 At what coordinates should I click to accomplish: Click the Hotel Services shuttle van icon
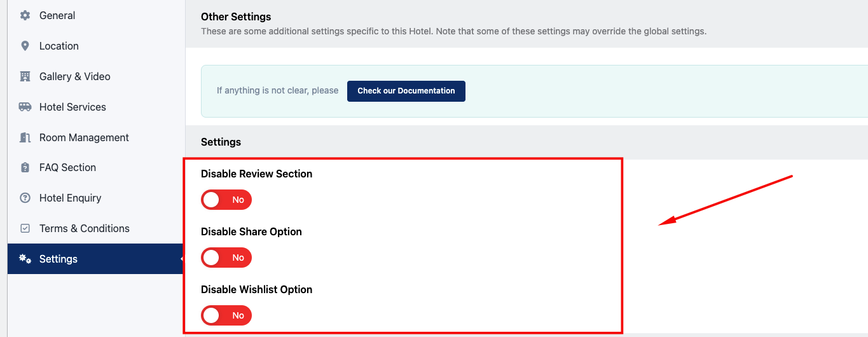tap(25, 107)
